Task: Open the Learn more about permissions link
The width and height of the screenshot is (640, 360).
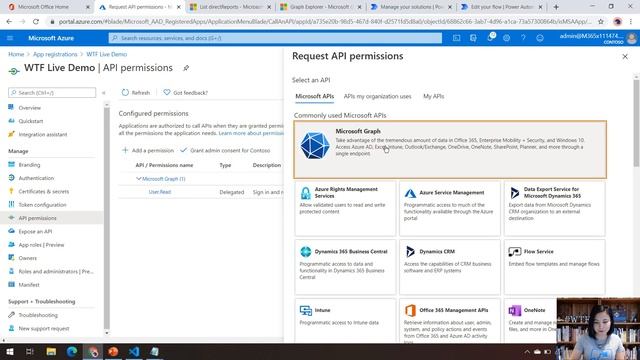Action: [251, 133]
